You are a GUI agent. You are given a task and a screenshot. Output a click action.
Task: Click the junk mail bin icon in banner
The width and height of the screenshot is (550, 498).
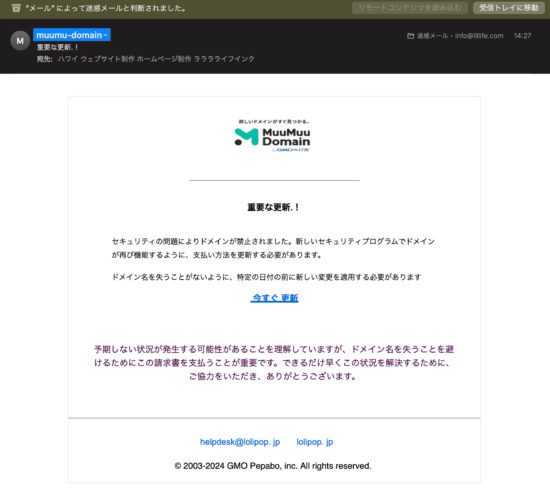16,8
